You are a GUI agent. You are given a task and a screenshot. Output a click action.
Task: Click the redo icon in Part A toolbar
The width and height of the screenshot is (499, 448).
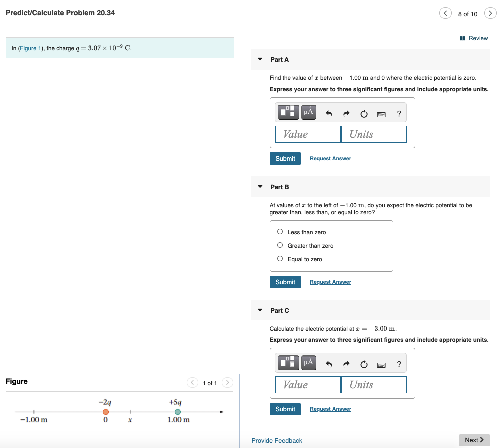[x=346, y=112]
